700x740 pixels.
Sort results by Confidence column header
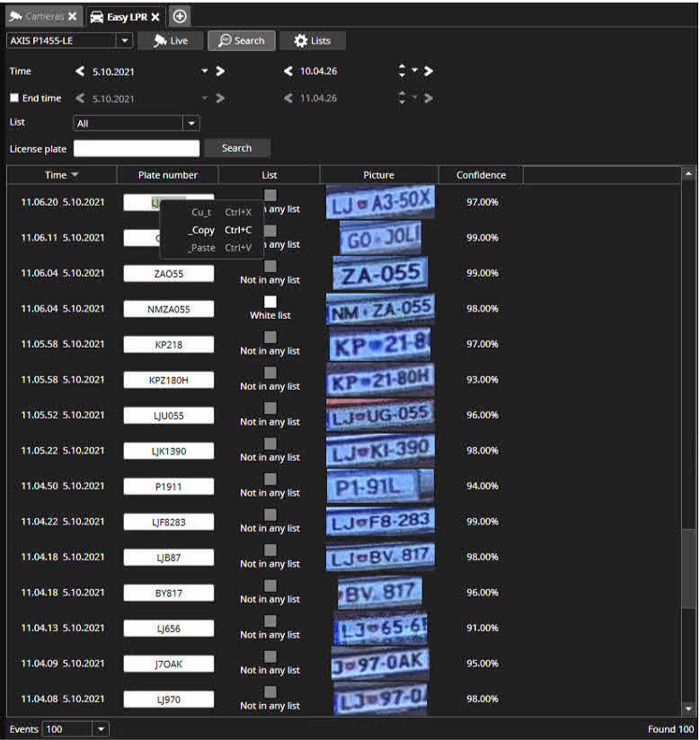tap(481, 175)
